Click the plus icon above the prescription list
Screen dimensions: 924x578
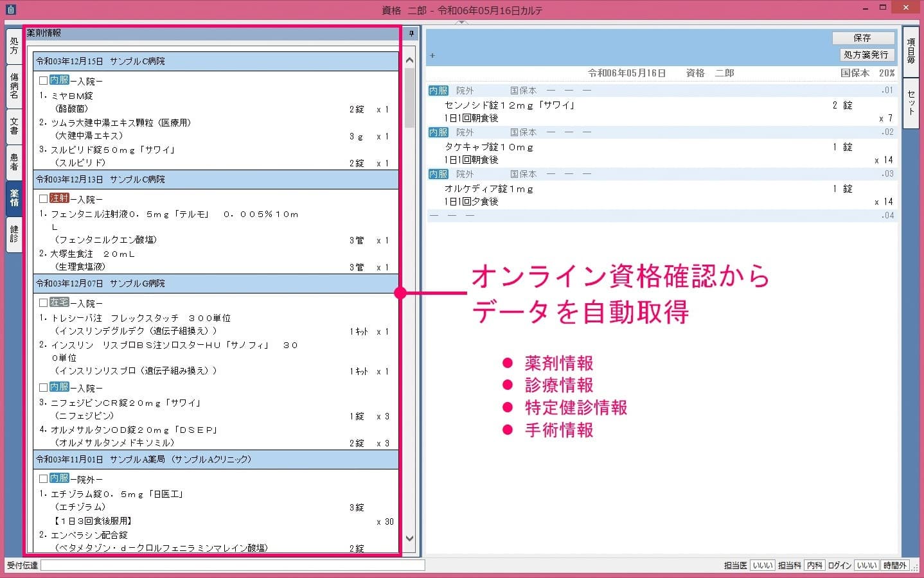[432, 56]
